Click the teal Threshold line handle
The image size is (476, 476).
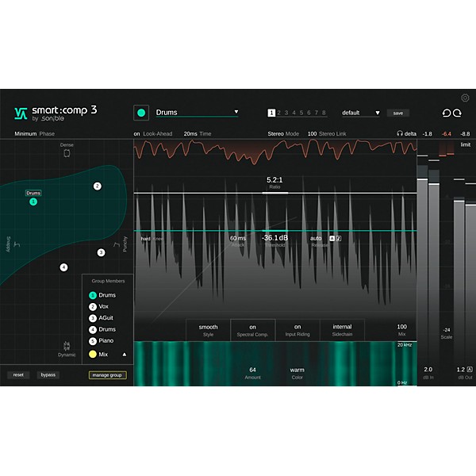(x=274, y=231)
